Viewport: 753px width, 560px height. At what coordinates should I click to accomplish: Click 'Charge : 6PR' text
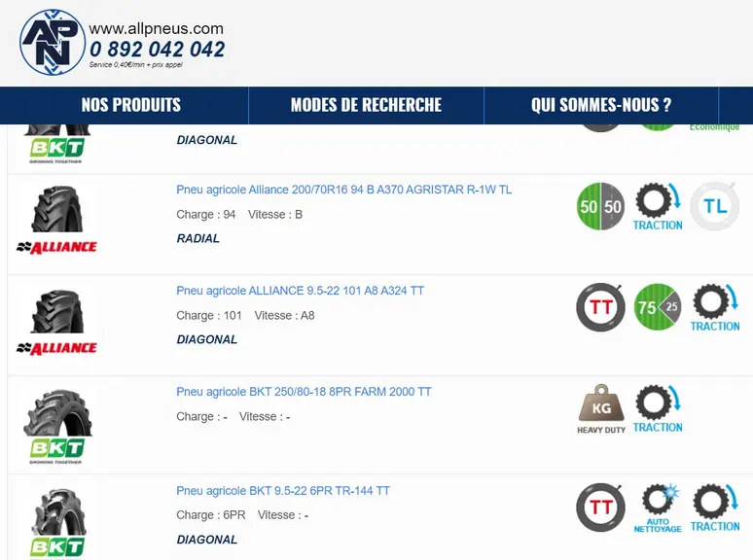point(211,515)
